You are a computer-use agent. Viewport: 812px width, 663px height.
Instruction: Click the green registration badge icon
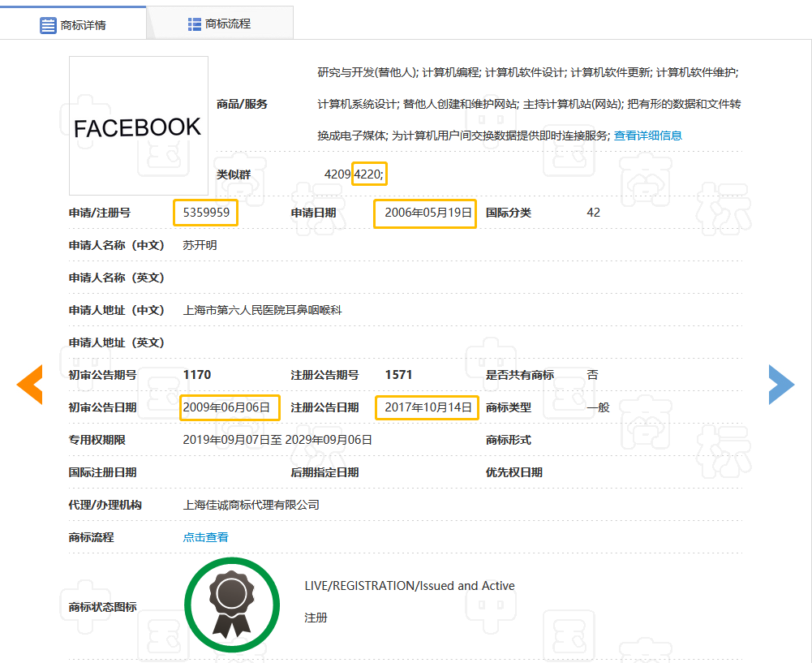pyautogui.click(x=231, y=605)
